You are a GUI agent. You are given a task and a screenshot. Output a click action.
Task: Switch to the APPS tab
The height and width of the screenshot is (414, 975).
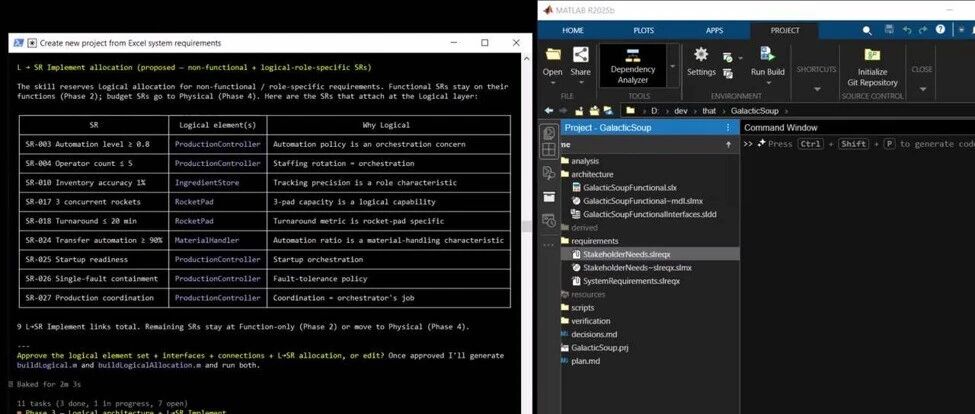[714, 30]
